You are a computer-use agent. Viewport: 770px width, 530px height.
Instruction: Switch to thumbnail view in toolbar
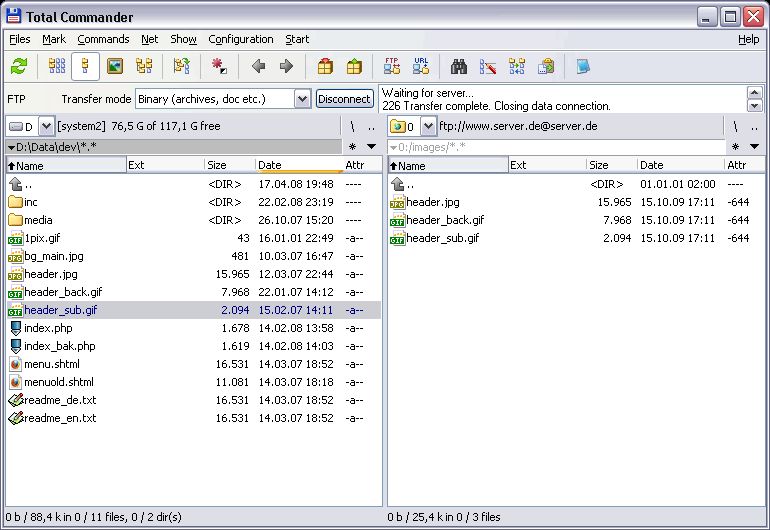[x=115, y=67]
